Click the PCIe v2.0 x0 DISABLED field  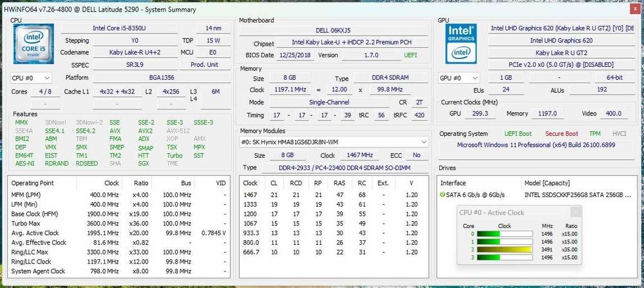coord(561,64)
